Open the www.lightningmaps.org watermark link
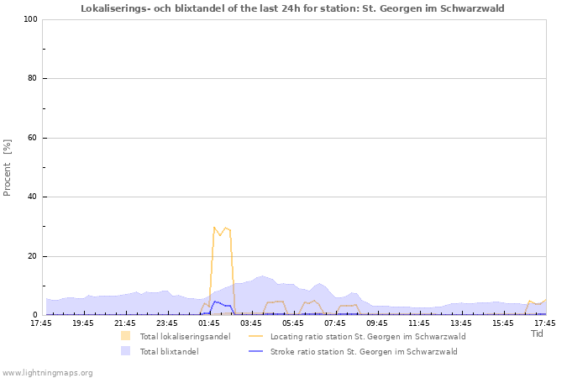The height and width of the screenshot is (378, 588). tap(47, 372)
